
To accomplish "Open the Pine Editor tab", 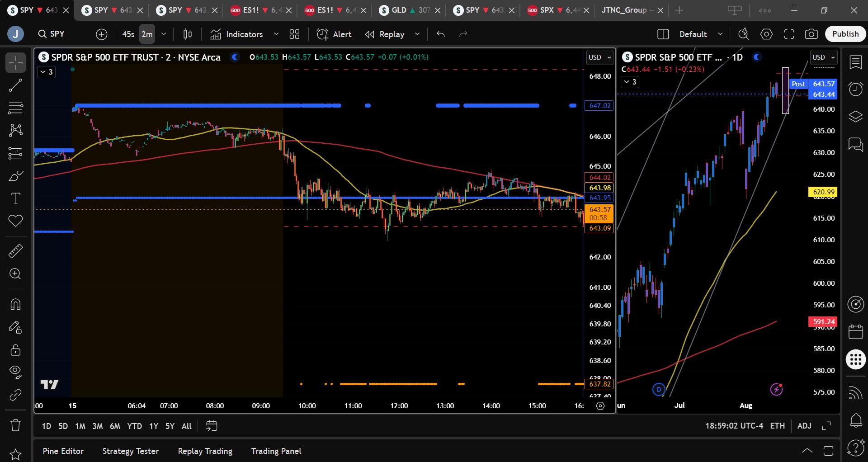I will point(63,451).
